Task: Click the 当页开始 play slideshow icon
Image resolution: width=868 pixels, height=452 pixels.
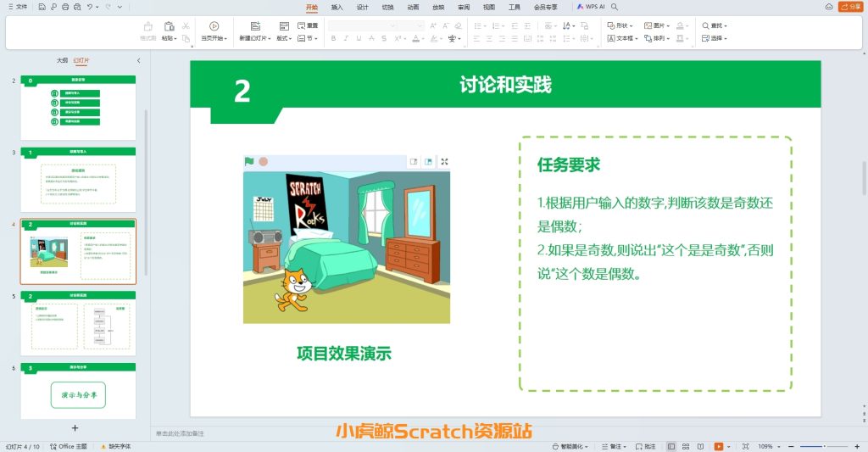Action: pos(214,26)
